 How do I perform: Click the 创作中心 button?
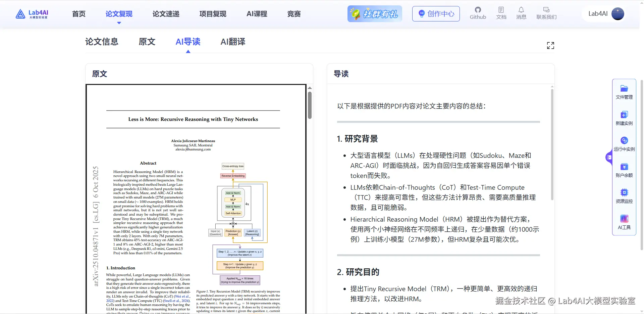point(436,14)
